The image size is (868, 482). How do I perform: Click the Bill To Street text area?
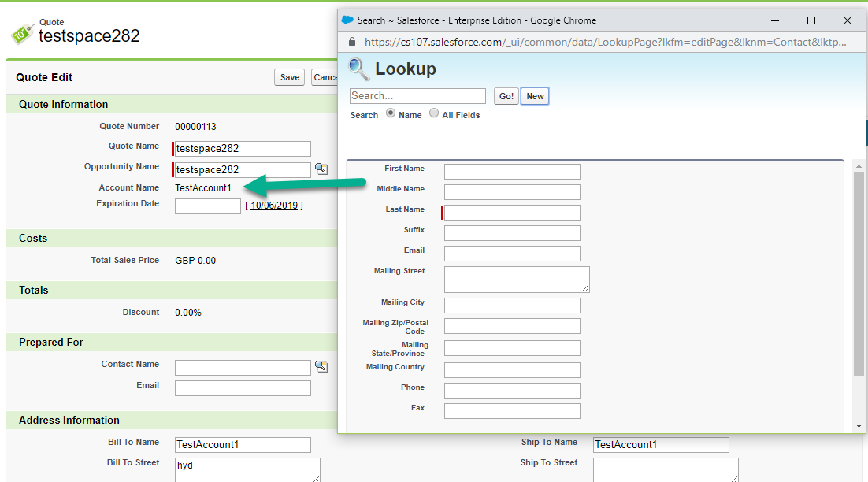coord(247,470)
